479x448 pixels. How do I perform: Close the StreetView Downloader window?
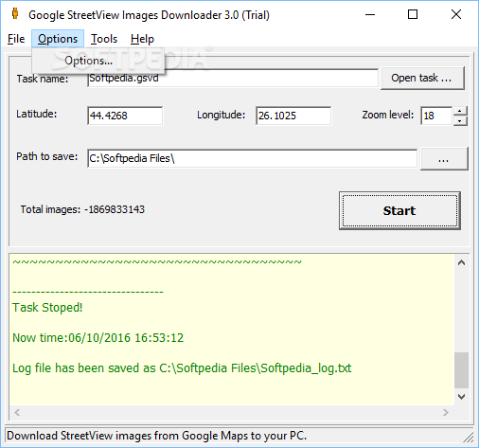[x=456, y=14]
